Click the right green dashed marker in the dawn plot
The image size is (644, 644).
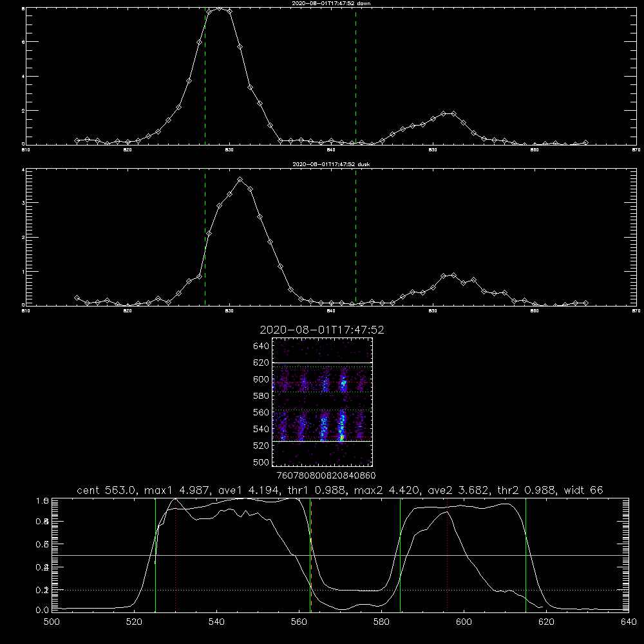[355, 76]
